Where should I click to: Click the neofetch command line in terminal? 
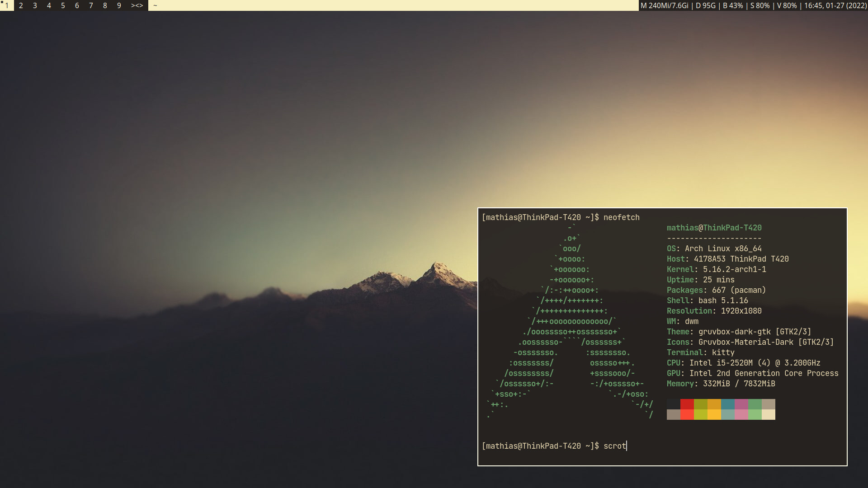[561, 217]
